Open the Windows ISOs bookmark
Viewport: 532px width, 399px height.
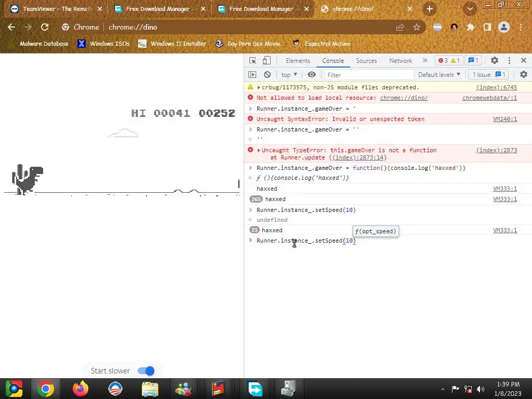click(x=103, y=44)
